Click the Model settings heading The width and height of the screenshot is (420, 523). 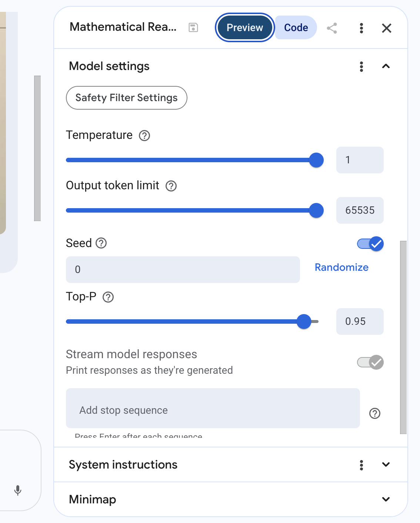pos(109,66)
